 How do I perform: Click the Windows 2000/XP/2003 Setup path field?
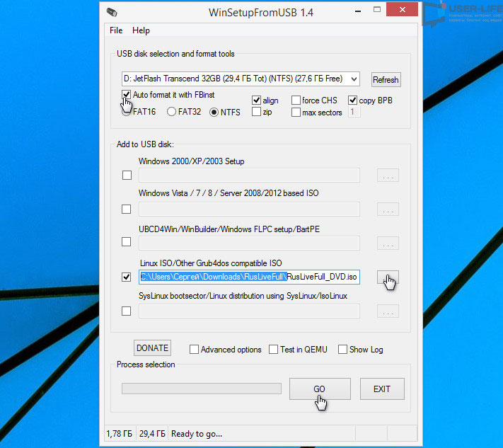[x=249, y=176]
